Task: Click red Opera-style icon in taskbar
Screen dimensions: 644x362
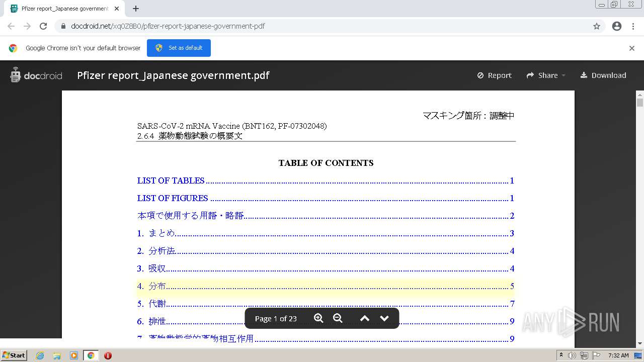Action: 108,355
